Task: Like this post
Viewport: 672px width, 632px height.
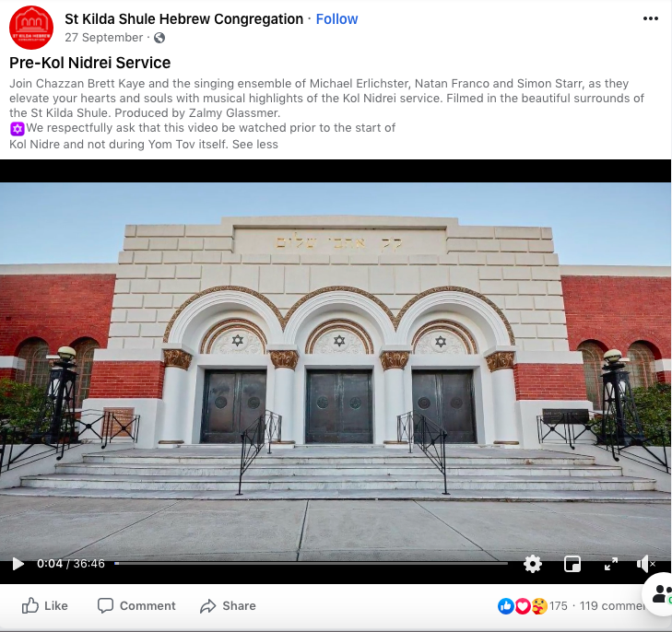Action: tap(44, 605)
